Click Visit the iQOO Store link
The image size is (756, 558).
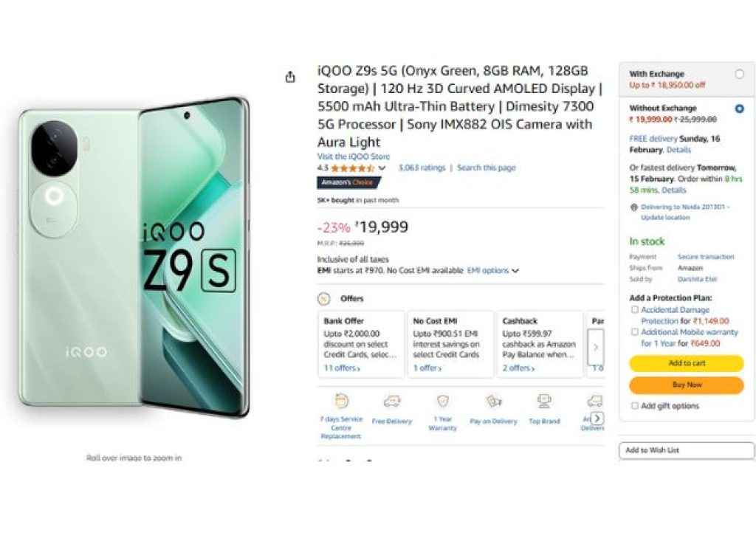(x=354, y=156)
